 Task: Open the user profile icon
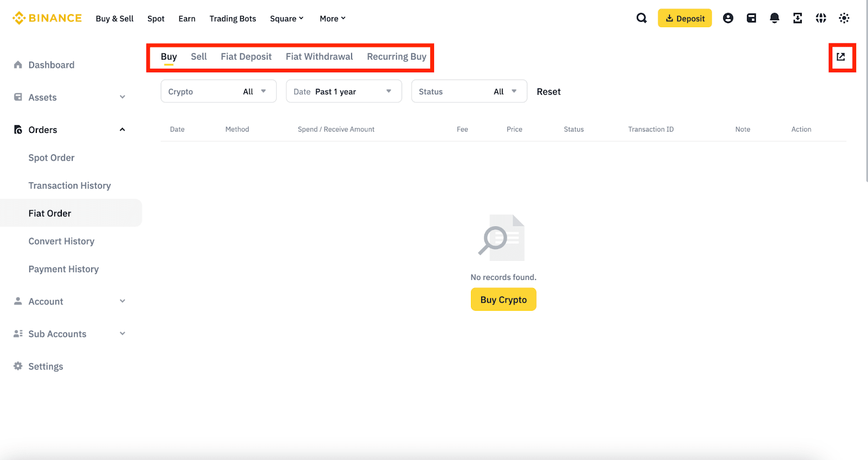[x=728, y=18]
